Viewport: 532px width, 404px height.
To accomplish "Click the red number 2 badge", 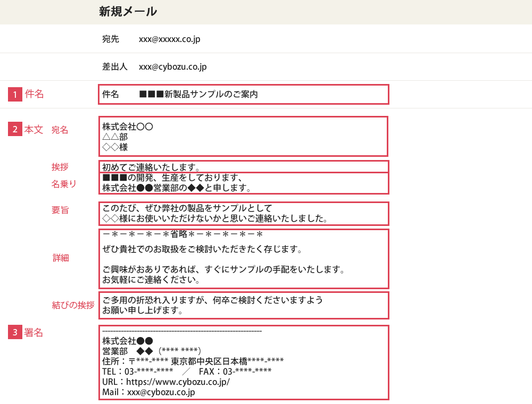I will pyautogui.click(x=15, y=129).
